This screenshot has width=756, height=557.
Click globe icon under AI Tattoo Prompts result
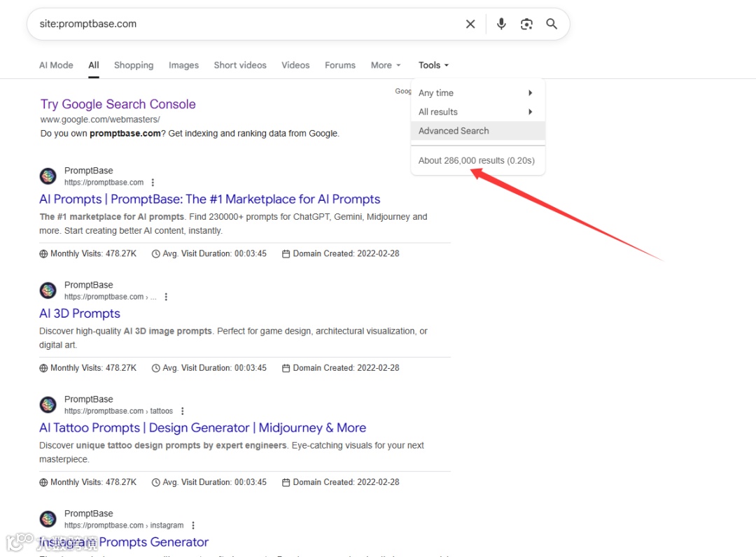pos(43,482)
